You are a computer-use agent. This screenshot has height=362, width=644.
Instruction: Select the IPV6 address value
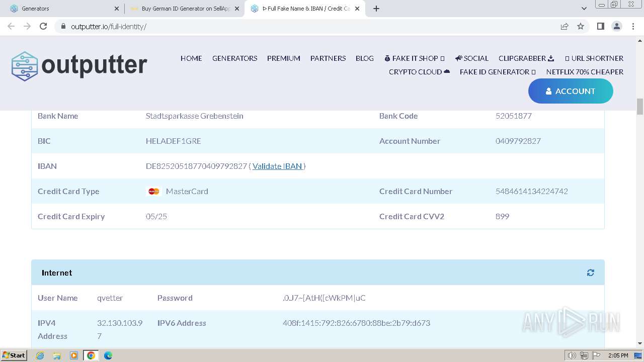coord(356,323)
